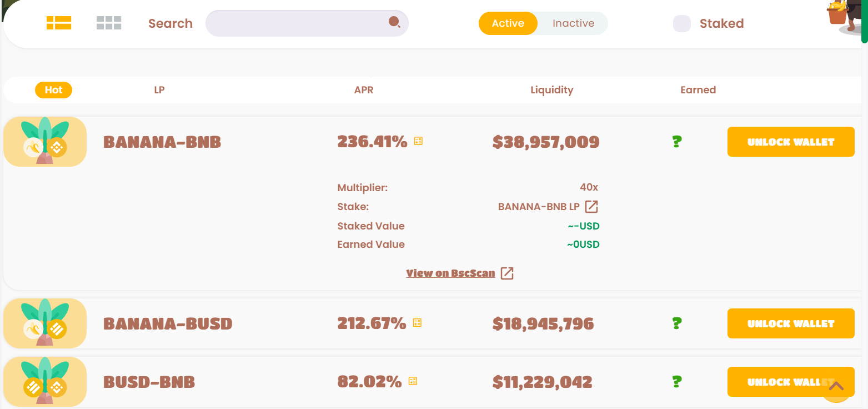Click earned question mark for BUSD-BNB
The image size is (868, 409).
(676, 382)
